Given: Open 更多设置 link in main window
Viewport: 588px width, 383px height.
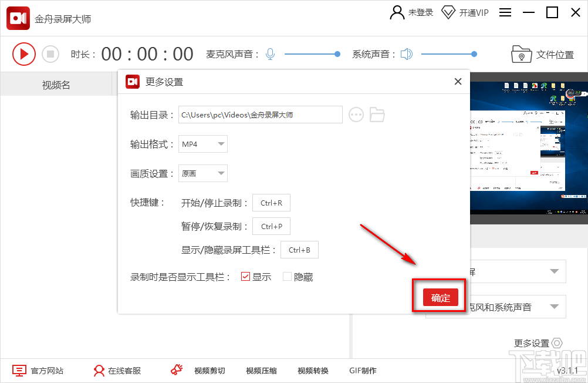Looking at the screenshot, I should (532, 343).
